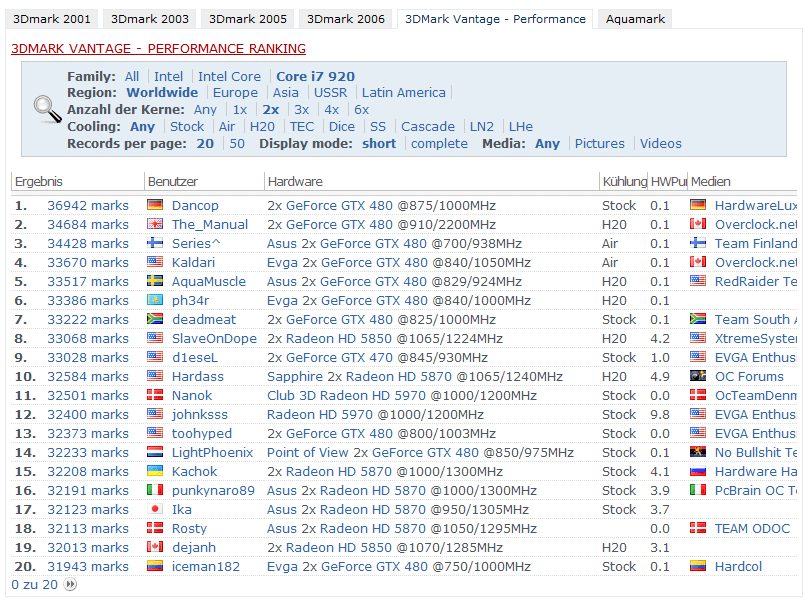
Task: Click flag icon beside Hardcol team
Action: [x=698, y=566]
